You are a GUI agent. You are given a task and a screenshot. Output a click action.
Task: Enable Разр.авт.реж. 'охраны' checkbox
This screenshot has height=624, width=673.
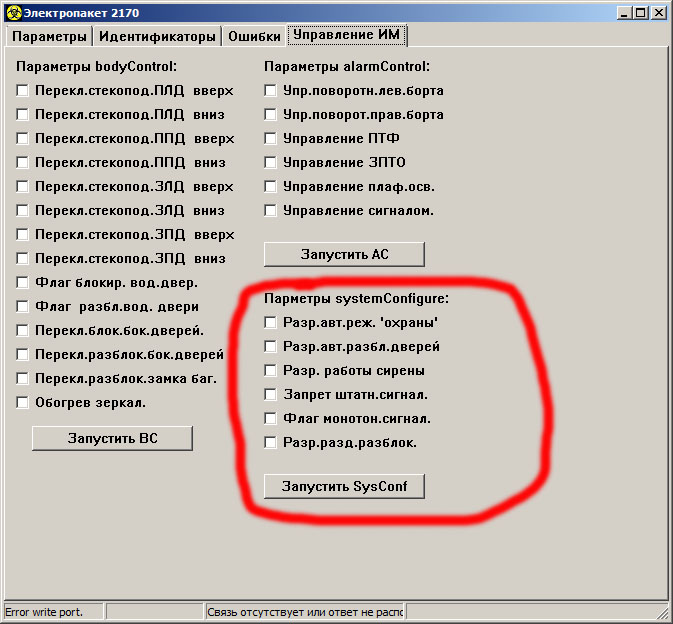[270, 322]
